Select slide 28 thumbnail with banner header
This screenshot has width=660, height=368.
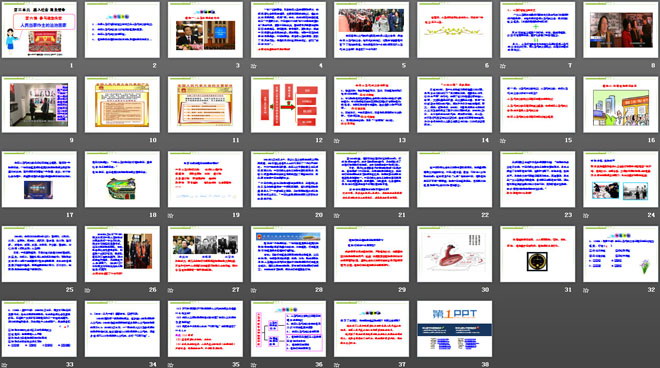pyautogui.click(x=288, y=254)
